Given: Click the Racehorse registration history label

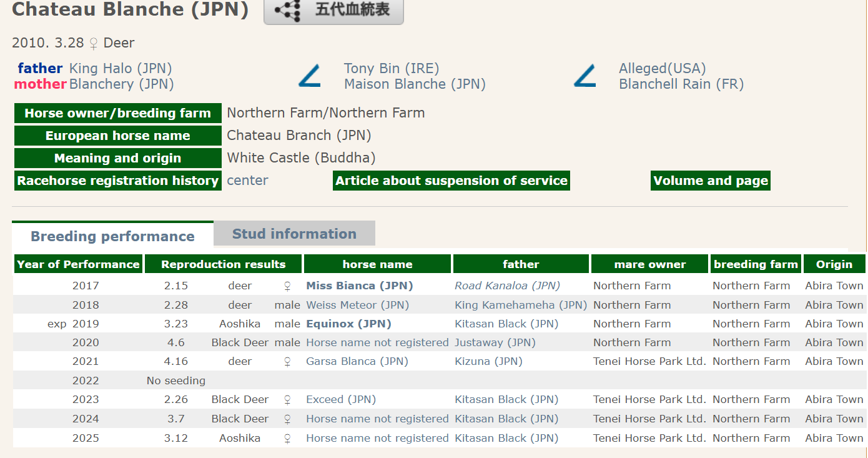Looking at the screenshot, I should pos(117,181).
